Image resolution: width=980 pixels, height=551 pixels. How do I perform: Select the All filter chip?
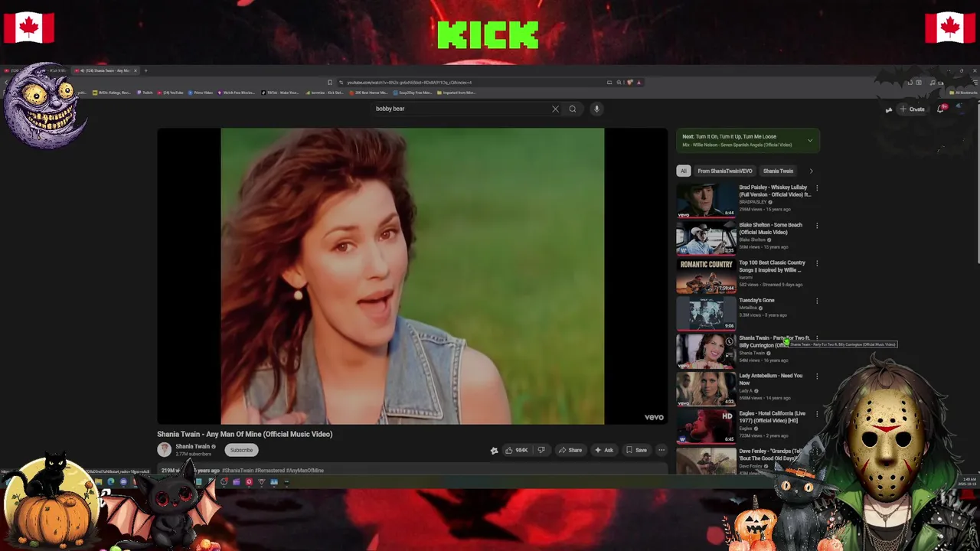pyautogui.click(x=684, y=171)
